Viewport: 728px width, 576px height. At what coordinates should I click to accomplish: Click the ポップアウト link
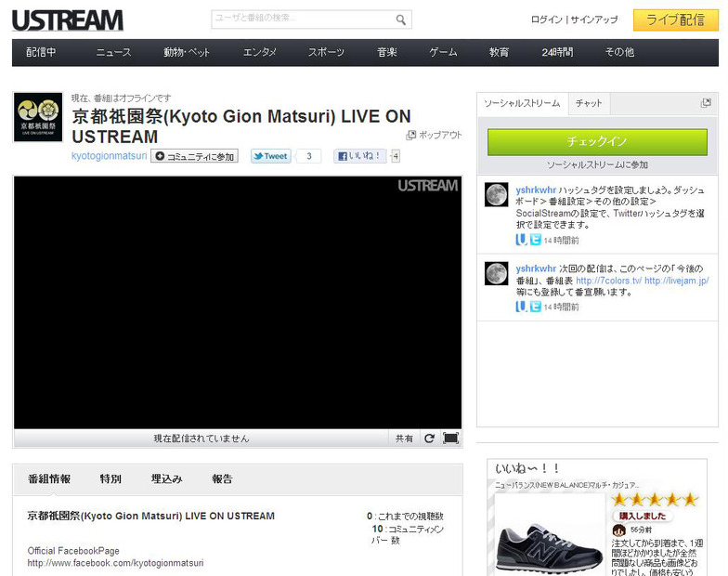(440, 136)
